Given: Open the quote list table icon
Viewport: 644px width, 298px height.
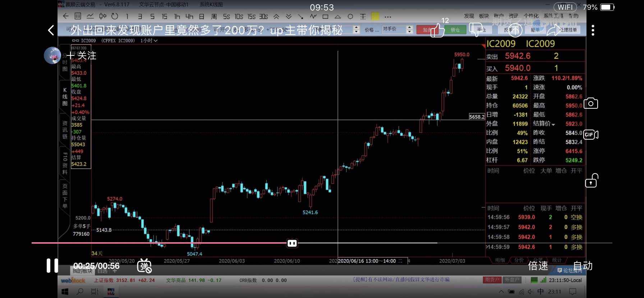Looking at the screenshot, I should pyautogui.click(x=78, y=16).
